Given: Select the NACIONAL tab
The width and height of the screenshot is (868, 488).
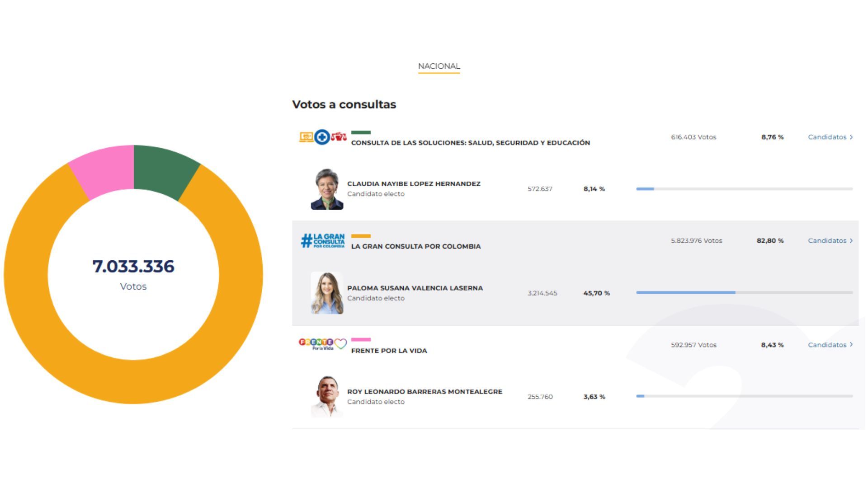Looking at the screenshot, I should [x=439, y=66].
